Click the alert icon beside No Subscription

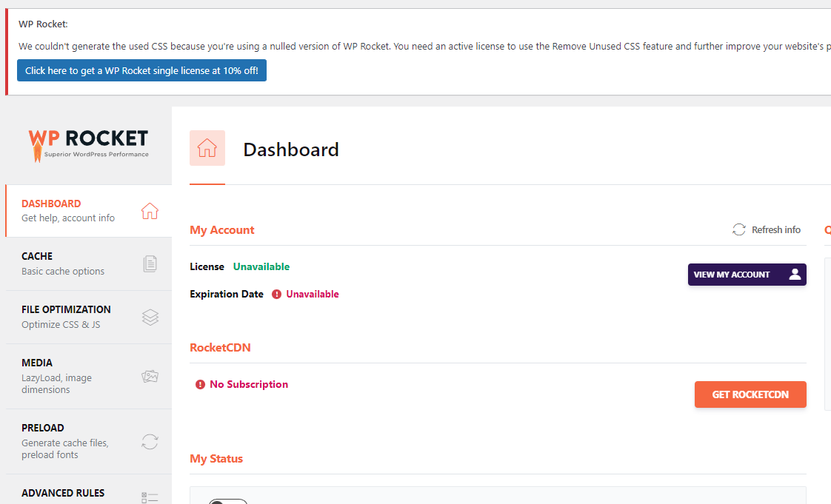tap(200, 384)
